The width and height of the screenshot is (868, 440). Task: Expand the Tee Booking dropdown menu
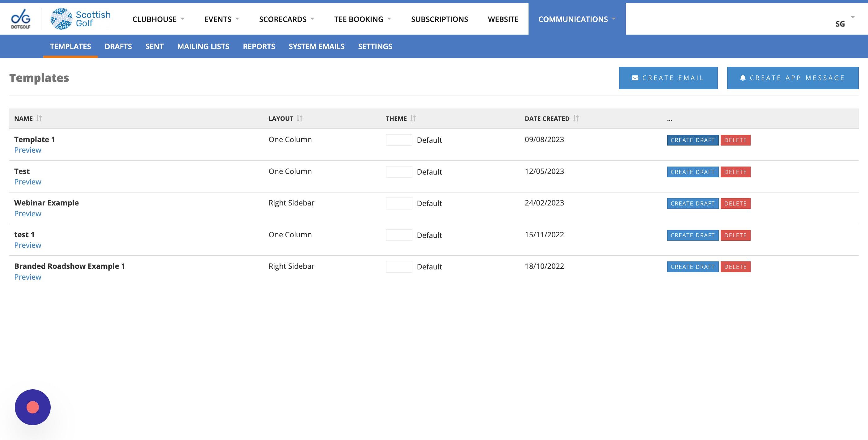[362, 19]
